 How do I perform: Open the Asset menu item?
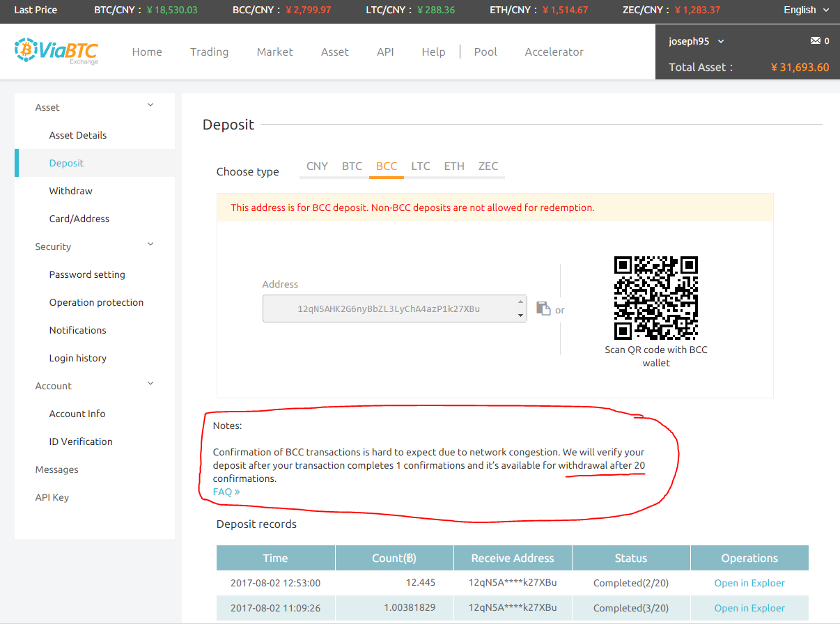(x=334, y=52)
